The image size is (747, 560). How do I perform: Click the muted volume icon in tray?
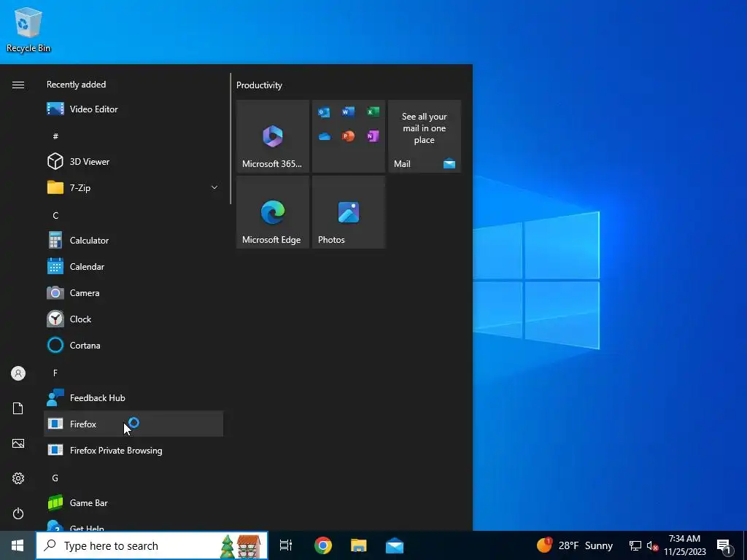point(652,545)
